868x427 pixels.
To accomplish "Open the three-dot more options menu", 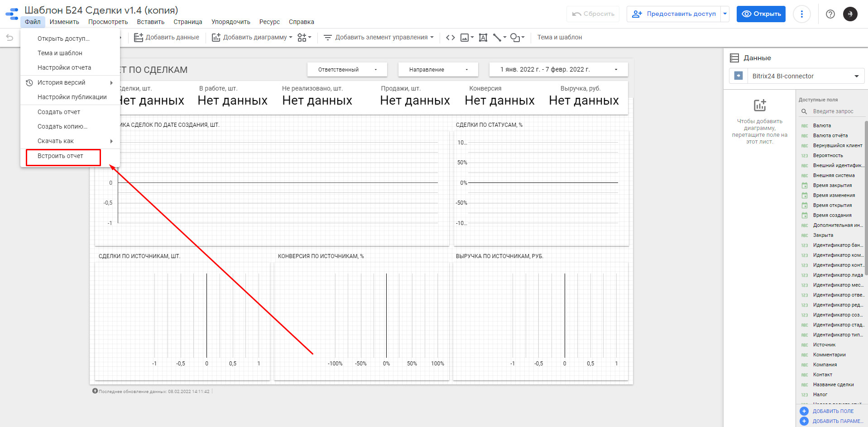I will coord(801,14).
